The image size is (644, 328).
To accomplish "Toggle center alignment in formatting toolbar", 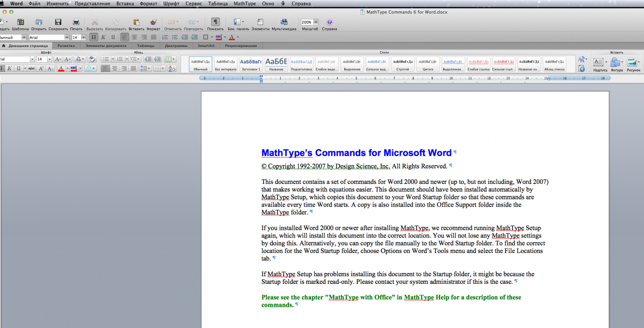I will point(134,37).
